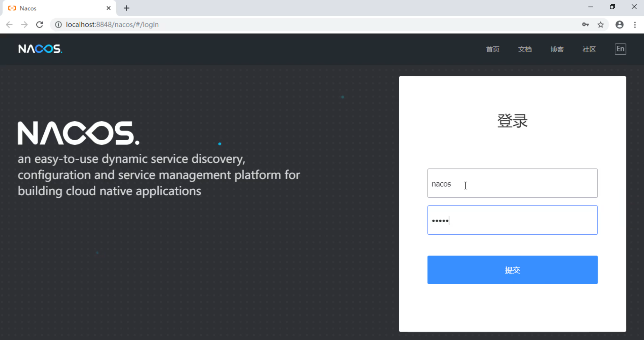Open the Chrome three-dot menu
This screenshot has height=340, width=644.
tap(635, 25)
